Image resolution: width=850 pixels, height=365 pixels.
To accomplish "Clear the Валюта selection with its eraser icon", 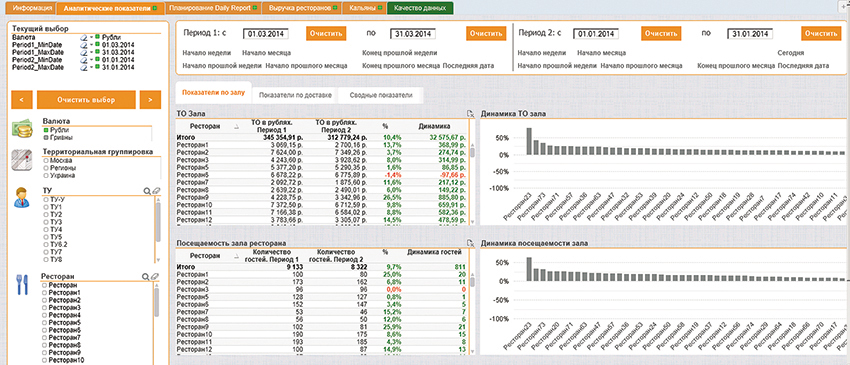I will 83,37.
